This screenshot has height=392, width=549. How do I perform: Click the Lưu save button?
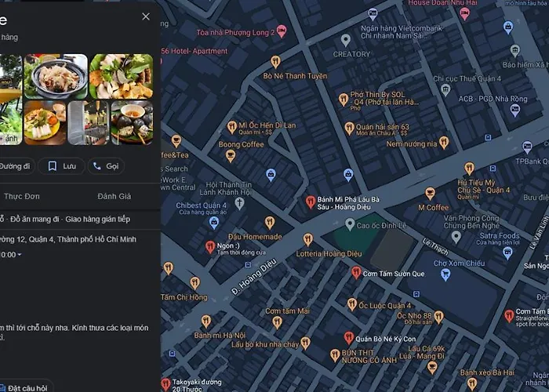[62, 166]
